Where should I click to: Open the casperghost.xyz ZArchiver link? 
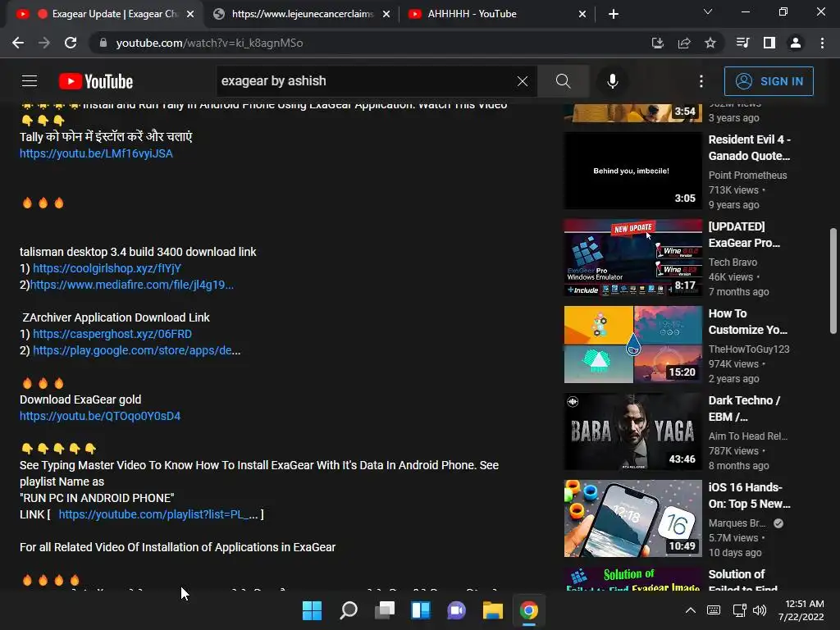tap(112, 334)
